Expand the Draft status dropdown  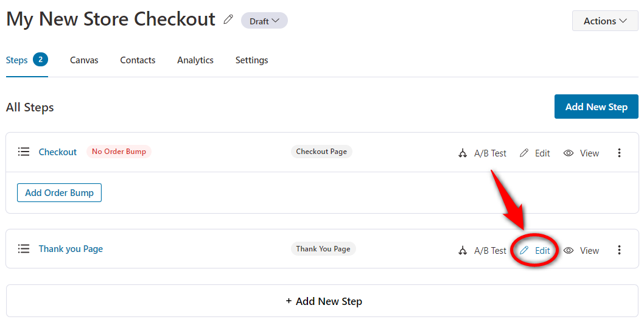tap(264, 21)
